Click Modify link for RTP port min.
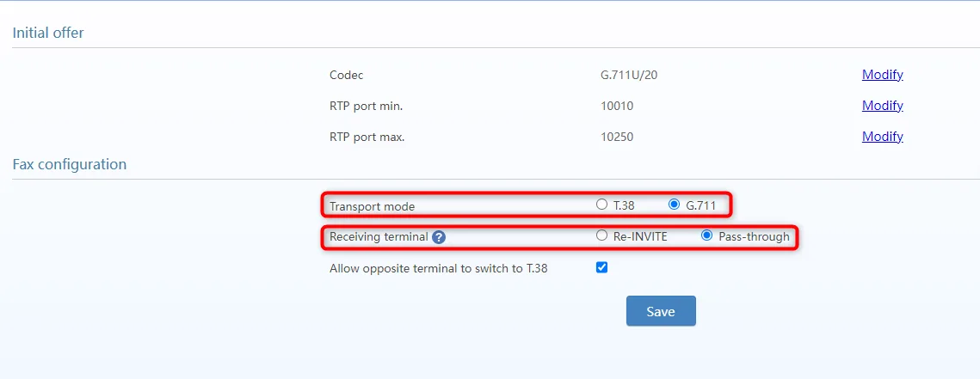Screen dimensions: 980x379 point(883,106)
